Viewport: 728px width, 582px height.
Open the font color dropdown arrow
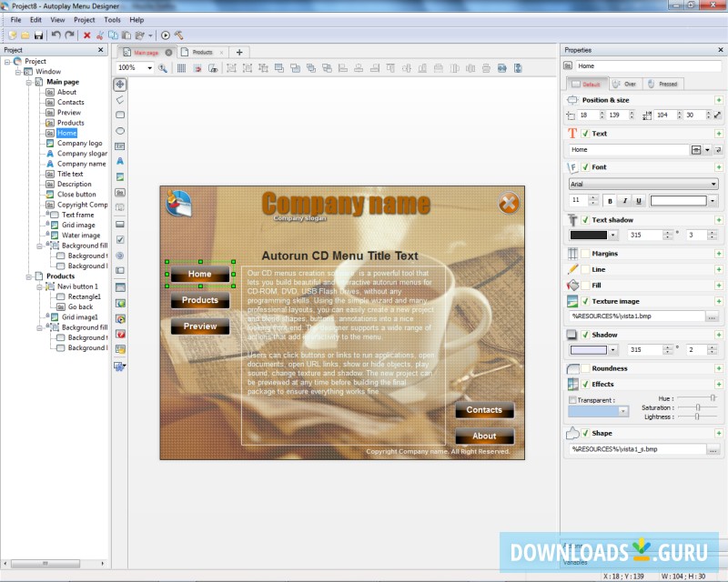pos(713,201)
